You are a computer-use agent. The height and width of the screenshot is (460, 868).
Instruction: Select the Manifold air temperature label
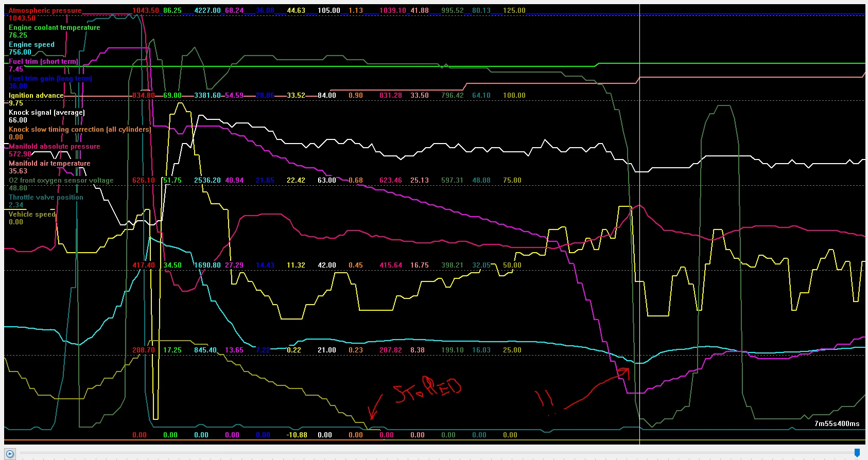[x=49, y=163]
